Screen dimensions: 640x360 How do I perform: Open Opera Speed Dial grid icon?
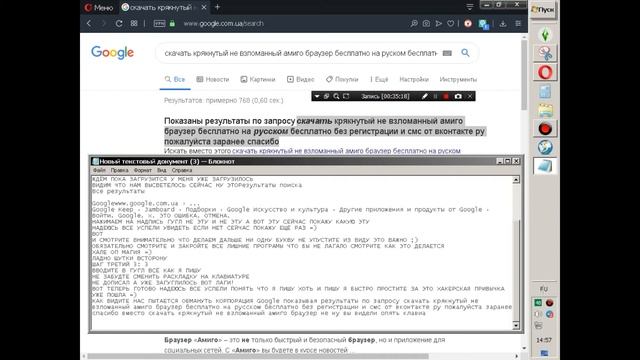pos(134,24)
